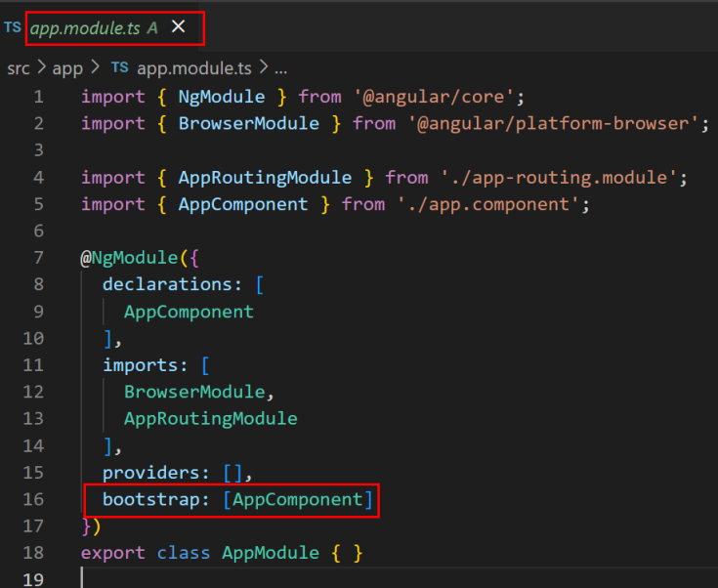Click the './app.component' string
The width and height of the screenshot is (718, 588).
point(488,204)
